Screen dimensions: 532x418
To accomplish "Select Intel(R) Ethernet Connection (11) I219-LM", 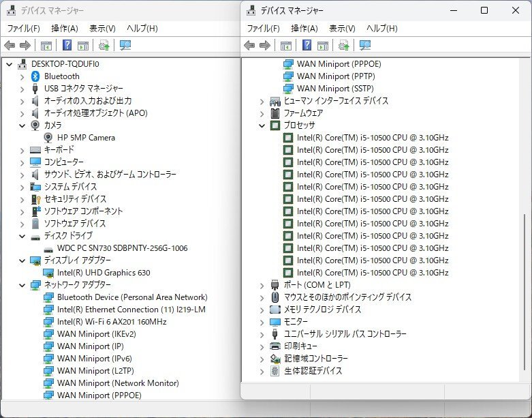I will [x=131, y=310].
